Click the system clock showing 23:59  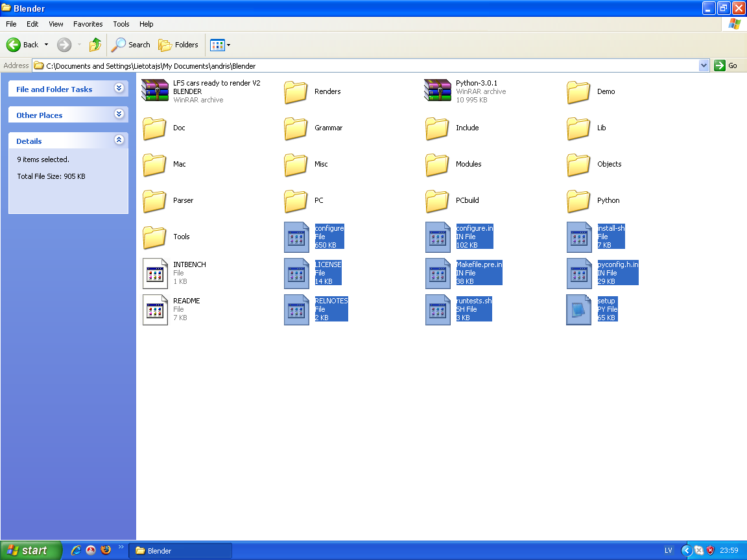tap(729, 550)
